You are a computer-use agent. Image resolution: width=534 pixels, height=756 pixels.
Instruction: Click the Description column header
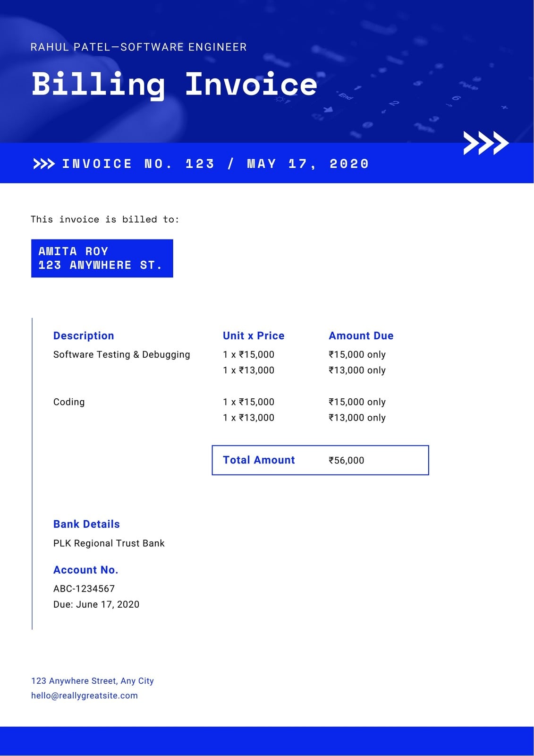click(x=84, y=336)
